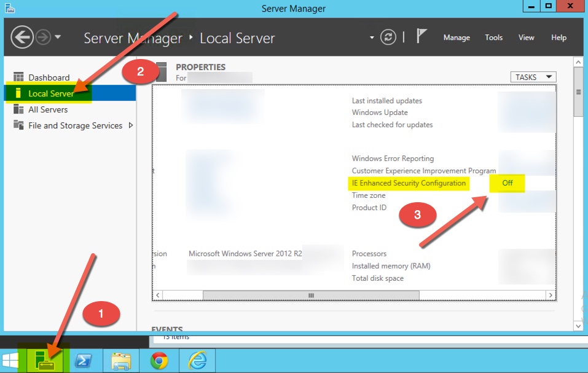
Task: Click Last checked for updates label
Action: pos(392,125)
